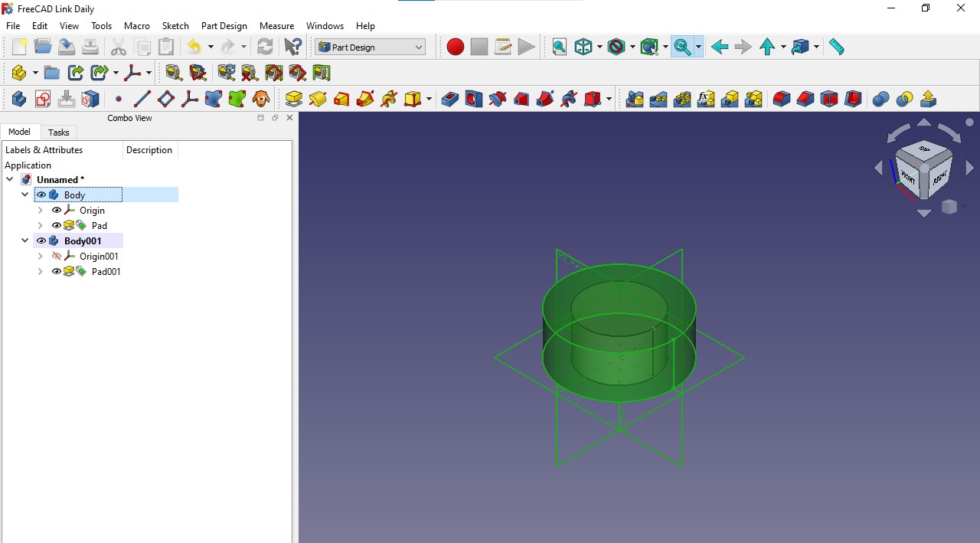980x543 pixels.
Task: Select the Pad tool
Action: (x=293, y=99)
